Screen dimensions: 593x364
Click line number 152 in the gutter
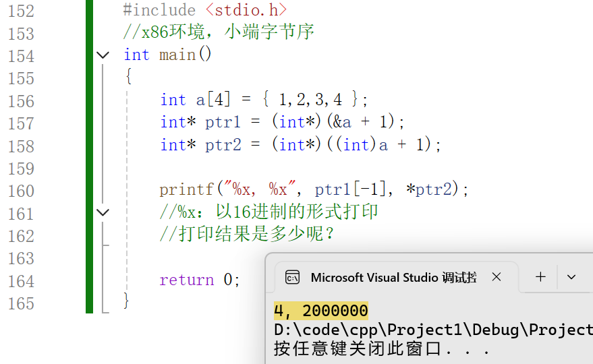point(21,11)
